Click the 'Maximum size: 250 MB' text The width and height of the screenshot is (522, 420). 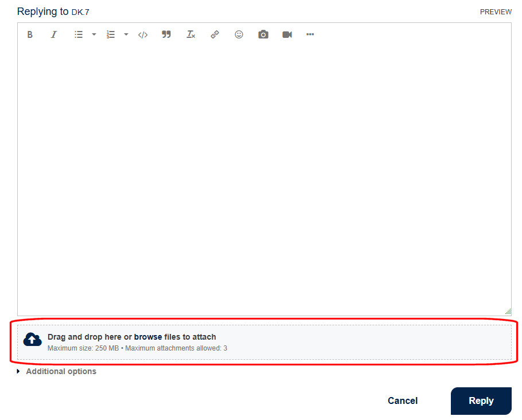pyautogui.click(x=83, y=348)
